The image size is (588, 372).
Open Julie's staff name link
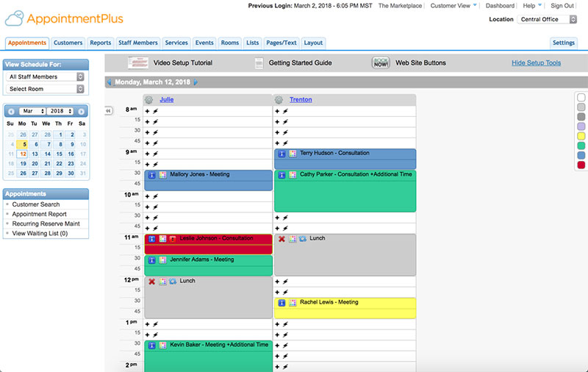tap(167, 99)
